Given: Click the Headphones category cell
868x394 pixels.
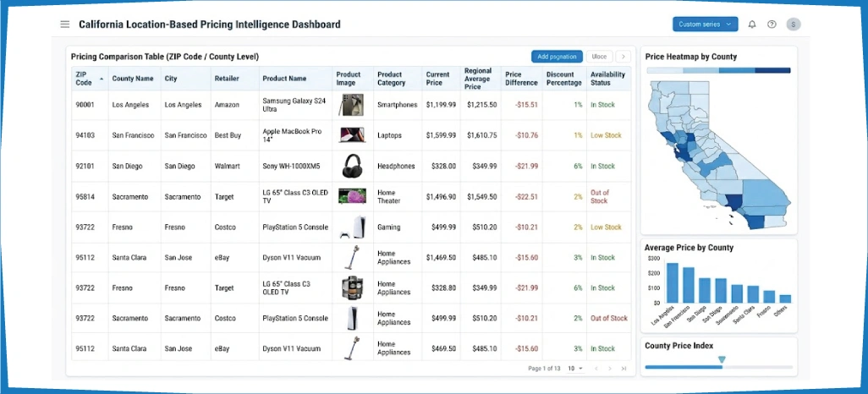Looking at the screenshot, I should 396,166.
